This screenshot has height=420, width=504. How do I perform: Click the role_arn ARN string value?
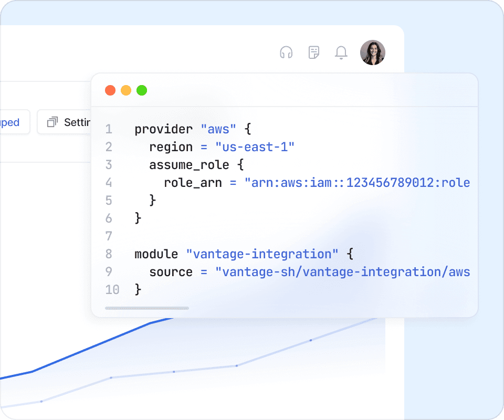coord(357,183)
